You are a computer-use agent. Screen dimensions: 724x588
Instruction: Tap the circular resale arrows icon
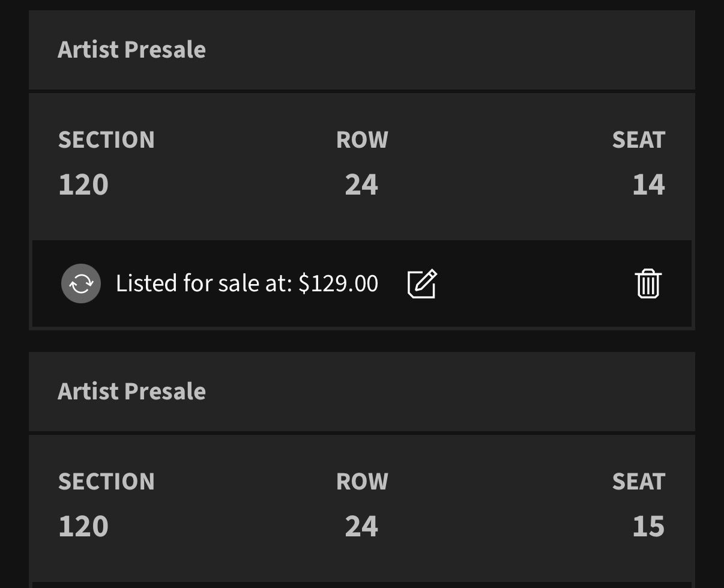pyautogui.click(x=81, y=283)
